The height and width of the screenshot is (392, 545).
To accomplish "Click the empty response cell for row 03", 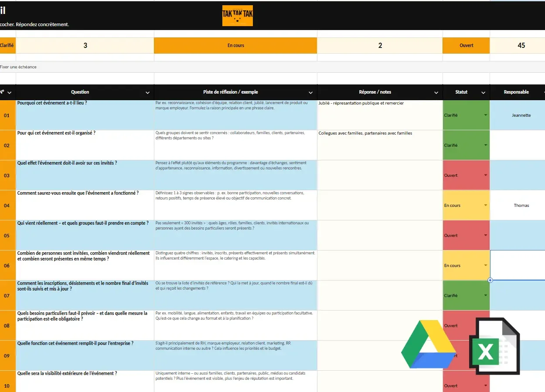I will [x=380, y=175].
